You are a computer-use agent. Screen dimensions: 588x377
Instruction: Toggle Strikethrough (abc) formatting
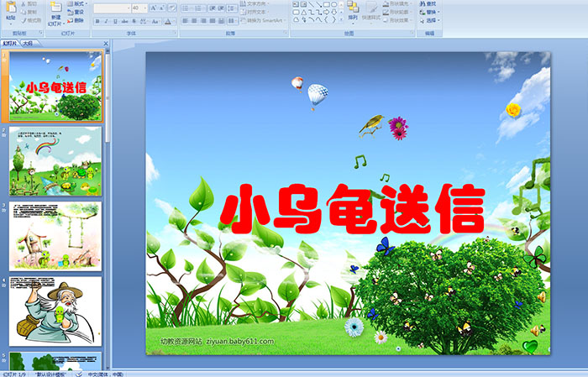(125, 21)
